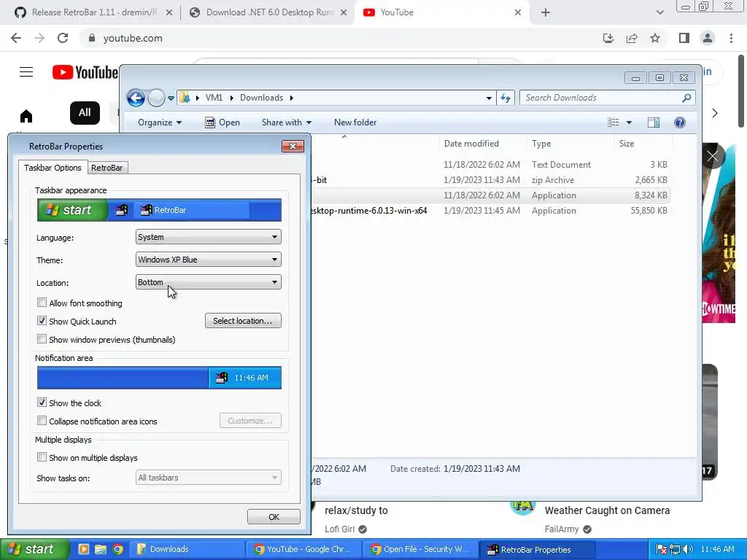Viewport: 747px width, 560px height.
Task: Click the red flag action center tray icon
Action: (x=661, y=549)
